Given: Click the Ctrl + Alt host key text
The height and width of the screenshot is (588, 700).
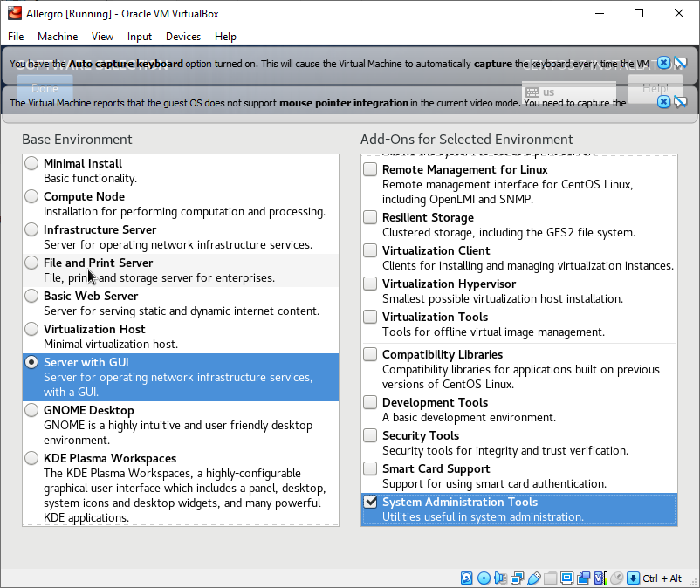Looking at the screenshot, I should [662, 578].
